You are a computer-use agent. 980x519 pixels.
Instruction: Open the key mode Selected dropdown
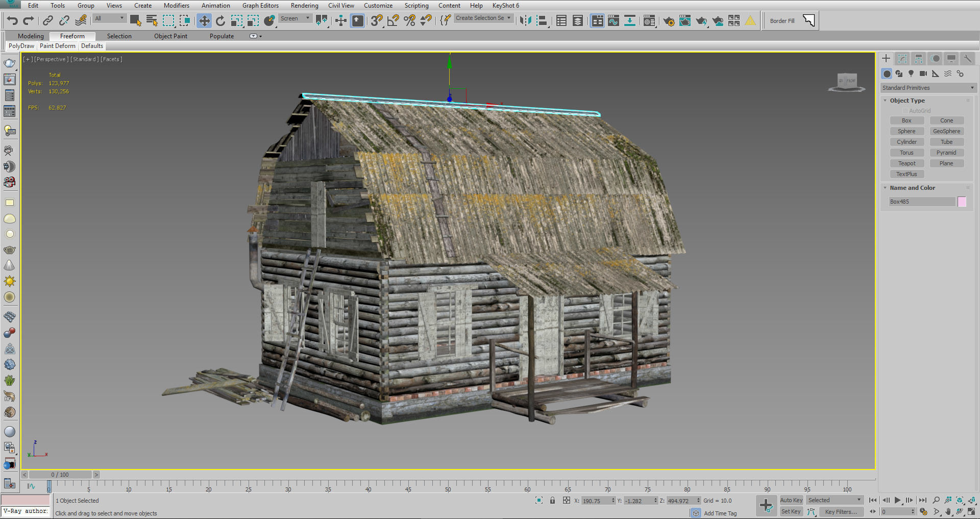click(x=835, y=500)
